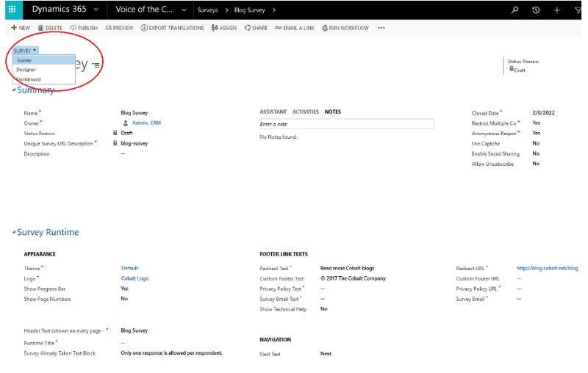Click EXPORT TRANSLATIONS
This screenshot has width=588, height=373.
[172, 28]
